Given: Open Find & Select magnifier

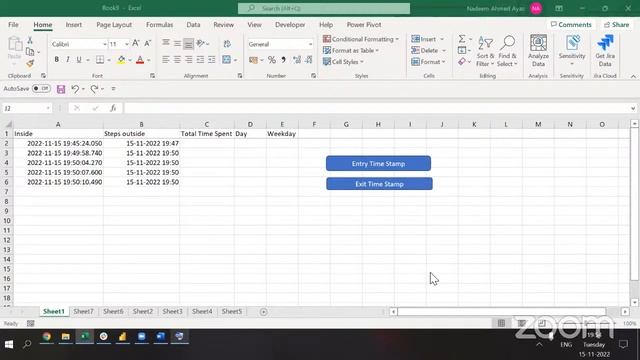Looking at the screenshot, I should (x=507, y=51).
